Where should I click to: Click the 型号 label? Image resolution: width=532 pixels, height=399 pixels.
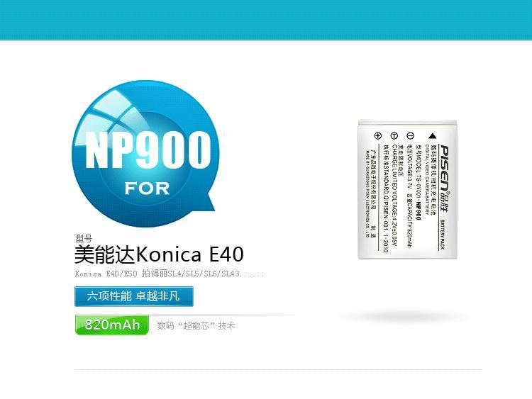84,238
